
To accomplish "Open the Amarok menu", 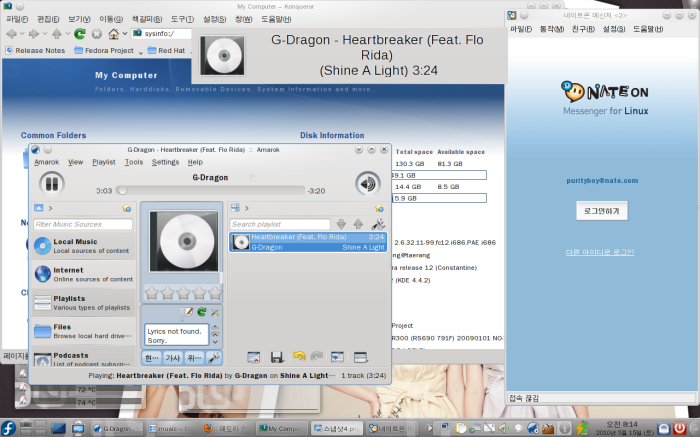I will 46,162.
